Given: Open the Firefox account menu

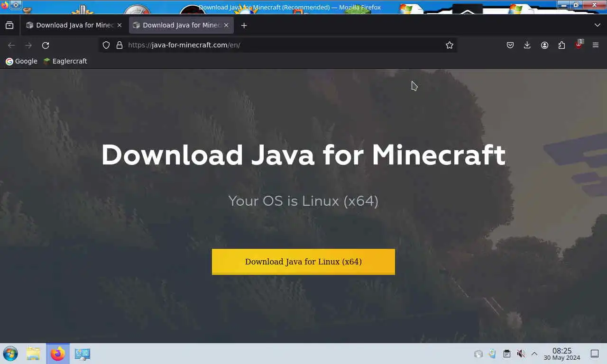Looking at the screenshot, I should pyautogui.click(x=544, y=45).
